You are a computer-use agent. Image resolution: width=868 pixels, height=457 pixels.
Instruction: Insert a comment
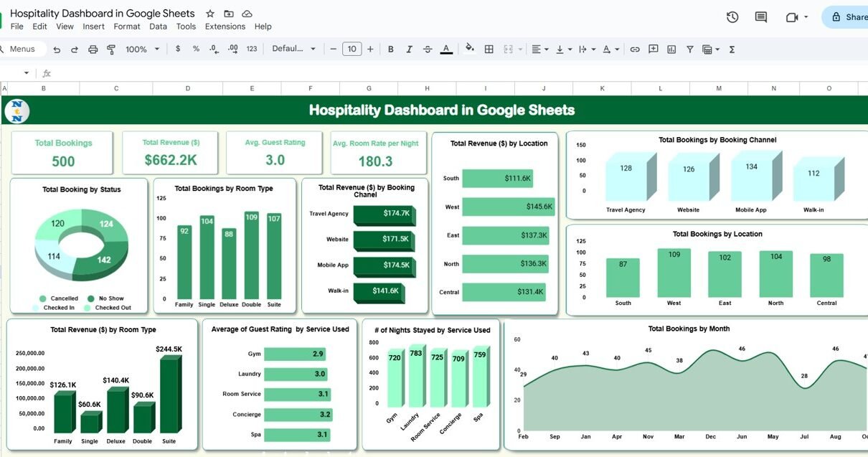tap(654, 50)
